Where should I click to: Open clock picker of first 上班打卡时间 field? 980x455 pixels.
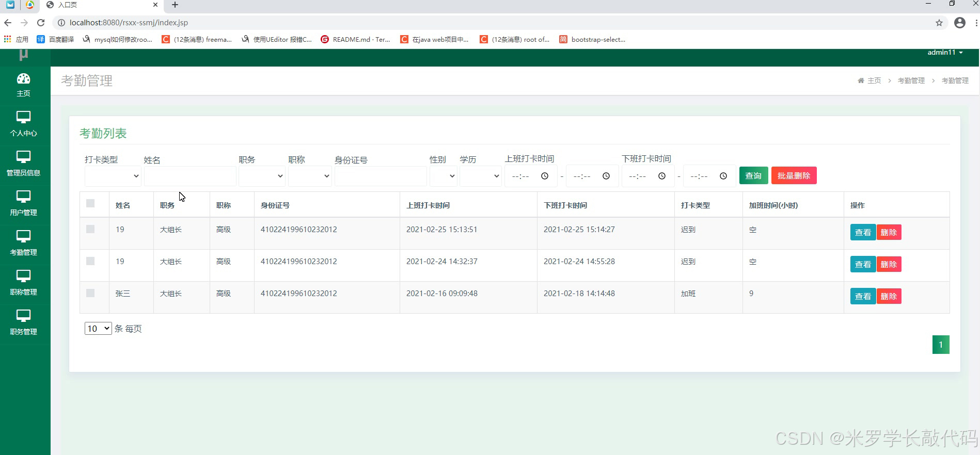545,176
